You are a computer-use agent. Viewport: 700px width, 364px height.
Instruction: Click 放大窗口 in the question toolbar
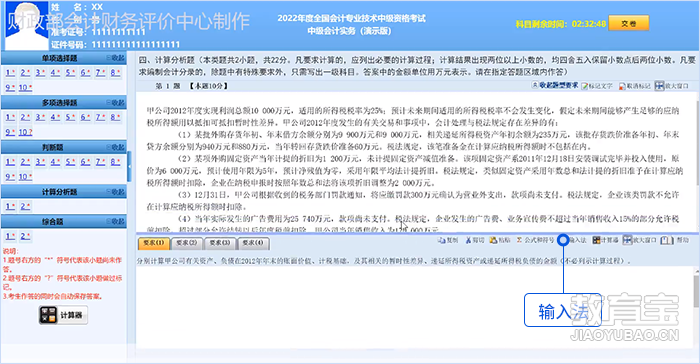(x=672, y=86)
